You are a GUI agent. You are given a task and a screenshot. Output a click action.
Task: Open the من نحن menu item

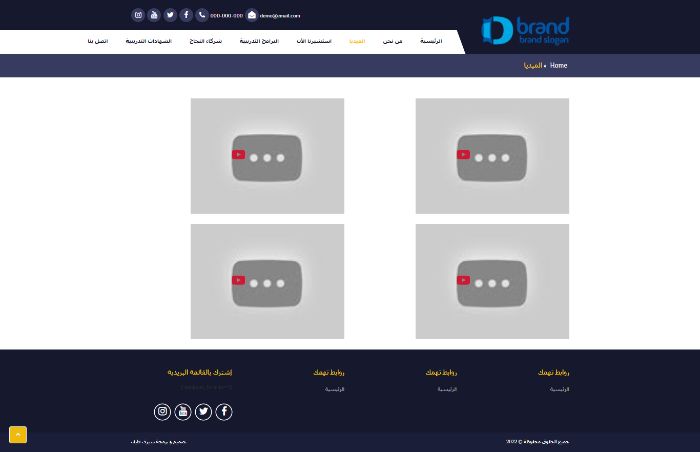point(392,41)
